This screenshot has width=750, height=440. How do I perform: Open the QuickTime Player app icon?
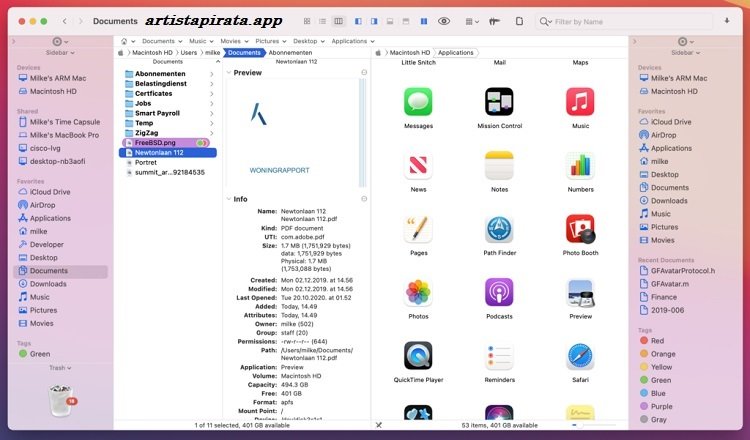(x=418, y=356)
